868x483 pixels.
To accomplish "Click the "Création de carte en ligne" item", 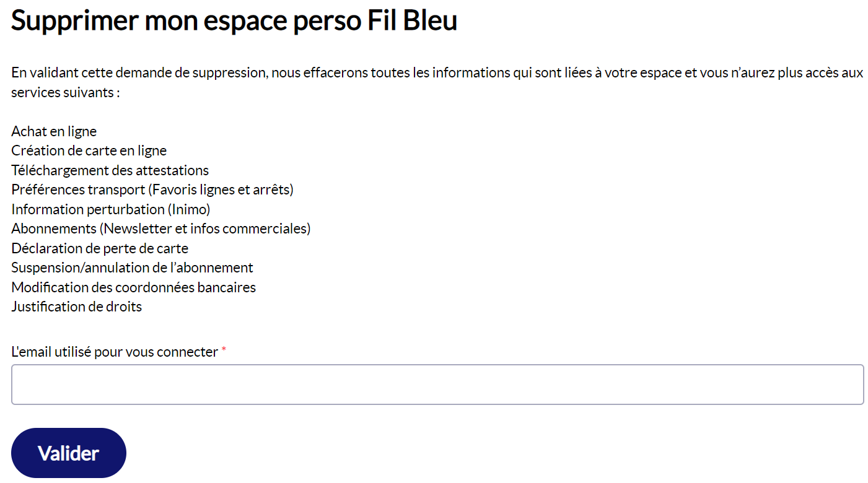I will point(89,150).
